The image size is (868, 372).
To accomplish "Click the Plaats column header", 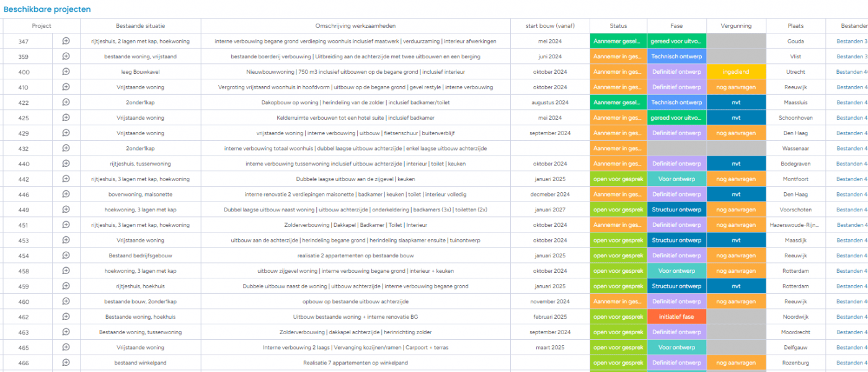I will click(x=795, y=26).
